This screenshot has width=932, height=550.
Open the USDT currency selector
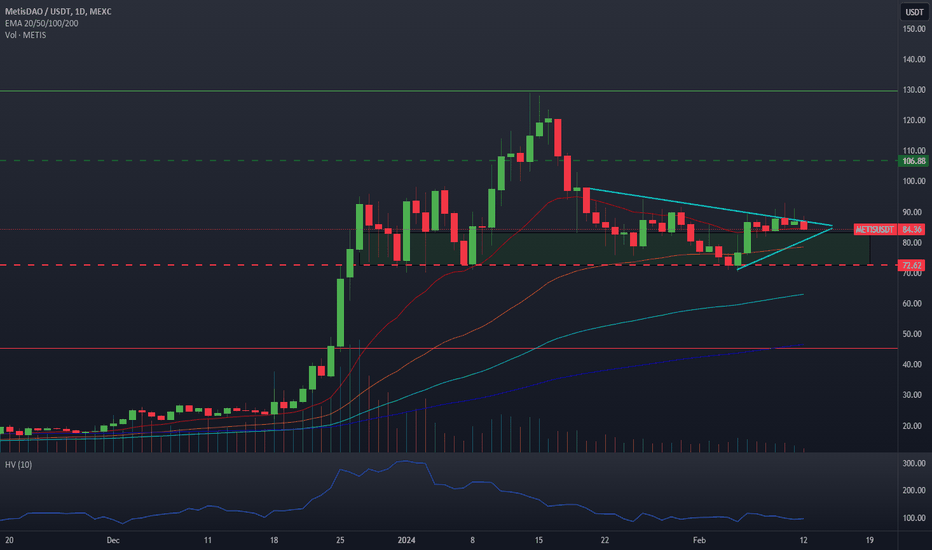pos(914,12)
